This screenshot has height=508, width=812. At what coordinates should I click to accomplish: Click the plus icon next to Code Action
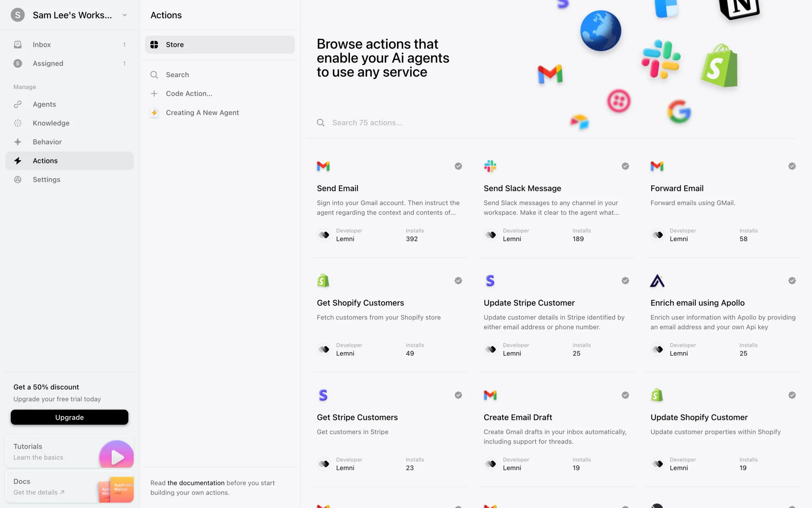(154, 94)
